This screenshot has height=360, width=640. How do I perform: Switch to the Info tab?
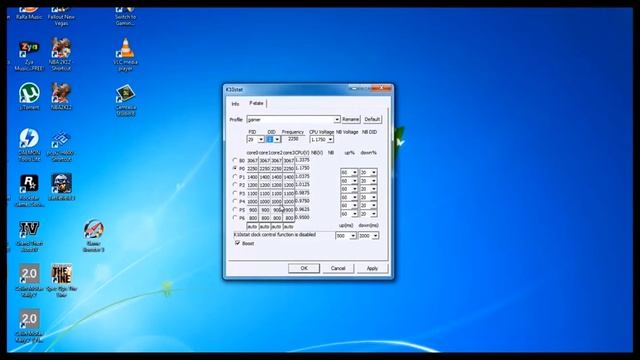(236, 104)
